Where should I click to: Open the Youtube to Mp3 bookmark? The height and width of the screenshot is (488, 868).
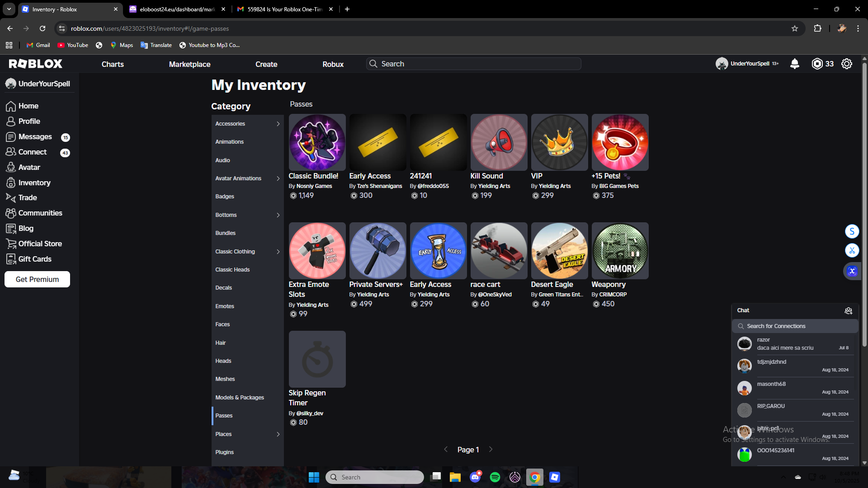click(x=209, y=45)
